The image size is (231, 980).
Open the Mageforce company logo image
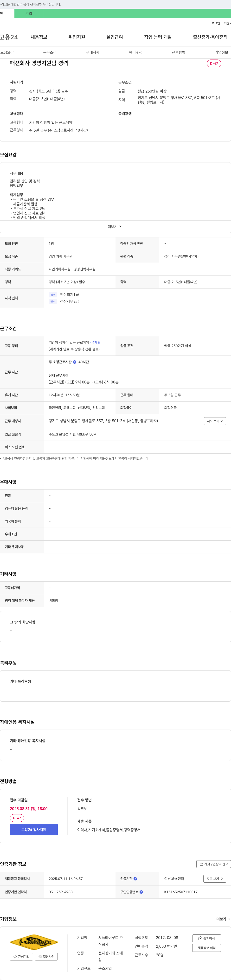(34, 942)
